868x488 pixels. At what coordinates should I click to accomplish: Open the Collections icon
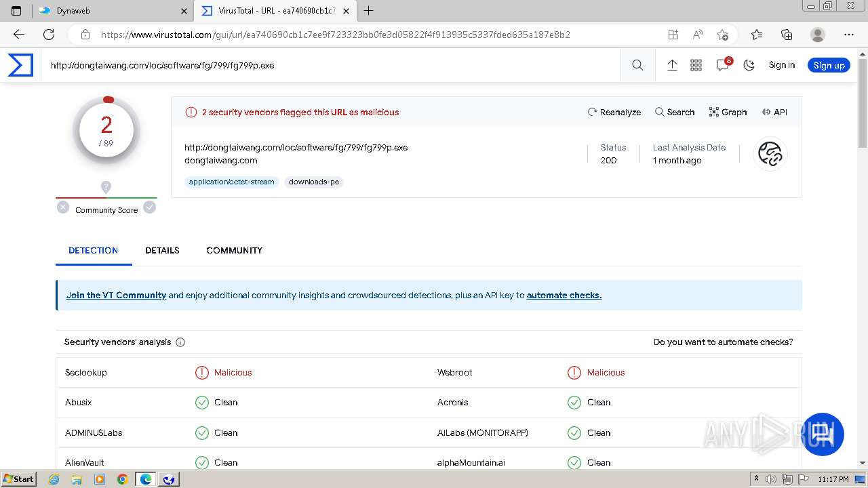(787, 35)
